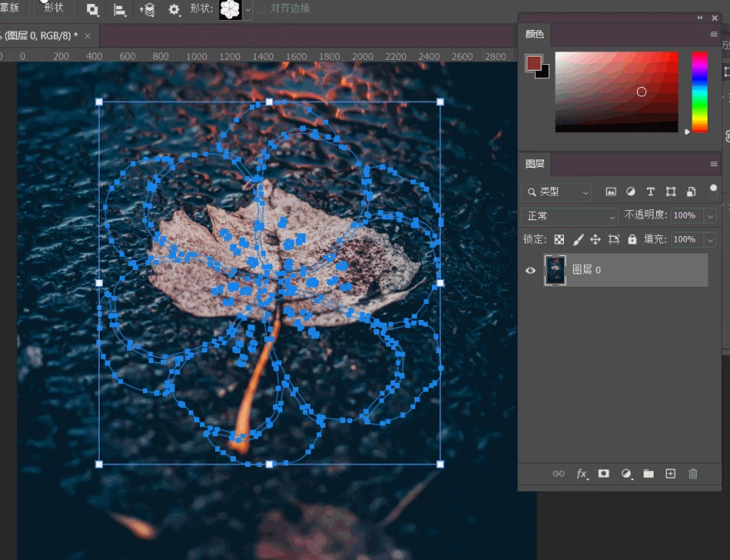Open the path arrangement stack icon
Viewport: 730px width, 560px height.
[x=147, y=9]
